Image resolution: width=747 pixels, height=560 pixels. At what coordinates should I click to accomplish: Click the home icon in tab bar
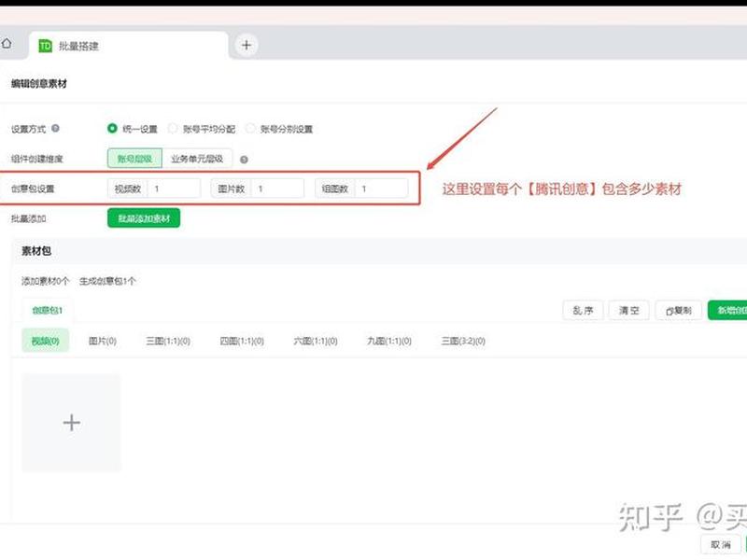click(7, 44)
